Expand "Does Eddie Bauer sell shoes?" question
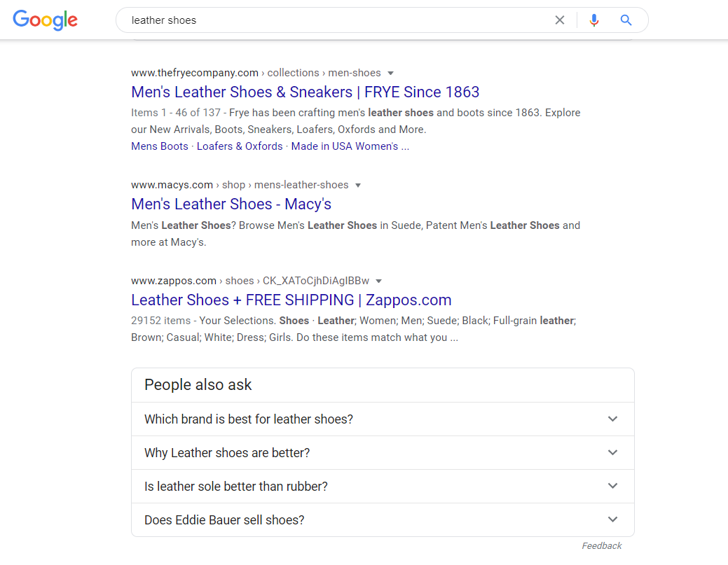 click(x=383, y=520)
